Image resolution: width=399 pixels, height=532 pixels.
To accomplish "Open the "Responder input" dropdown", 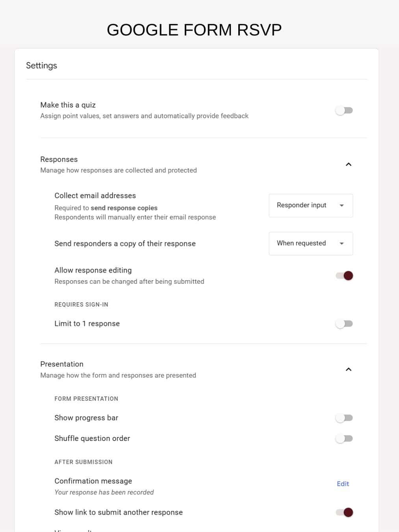I will coord(310,205).
